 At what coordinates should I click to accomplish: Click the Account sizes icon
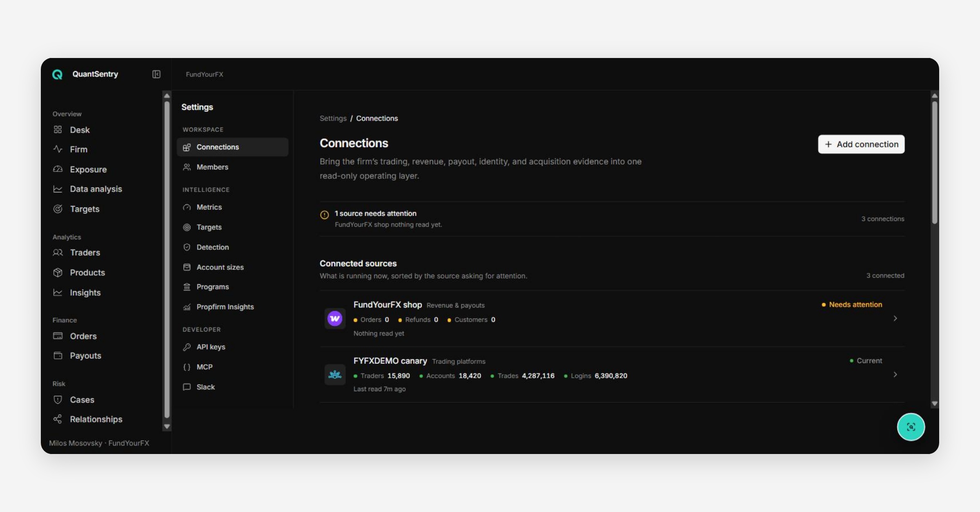pos(187,267)
